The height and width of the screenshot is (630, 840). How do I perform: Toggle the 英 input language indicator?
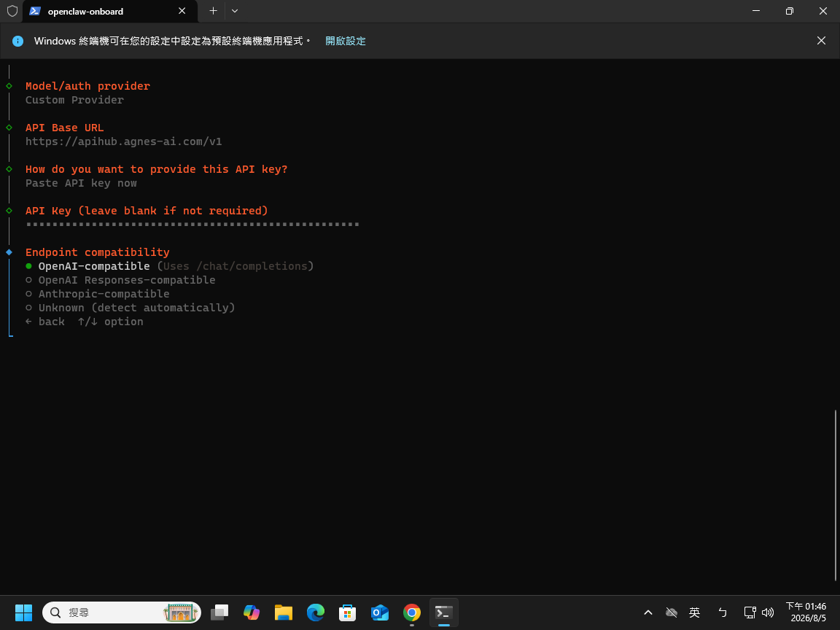[695, 612]
